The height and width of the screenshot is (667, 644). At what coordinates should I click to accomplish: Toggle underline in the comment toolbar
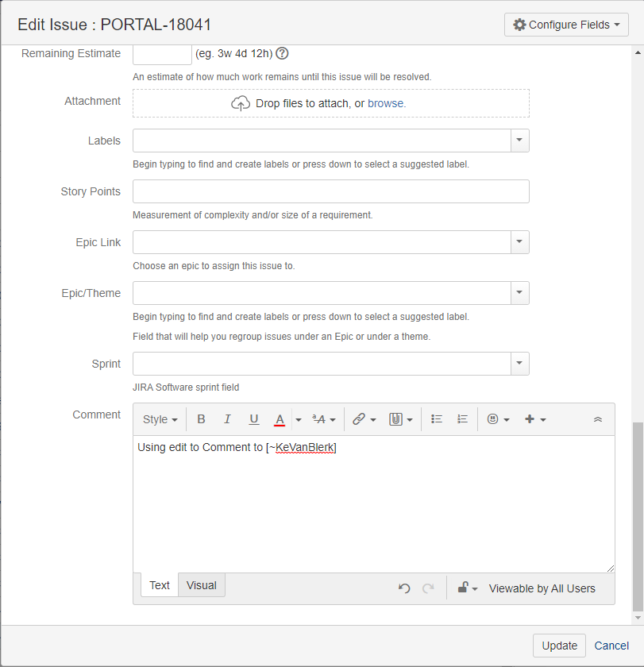(x=254, y=418)
